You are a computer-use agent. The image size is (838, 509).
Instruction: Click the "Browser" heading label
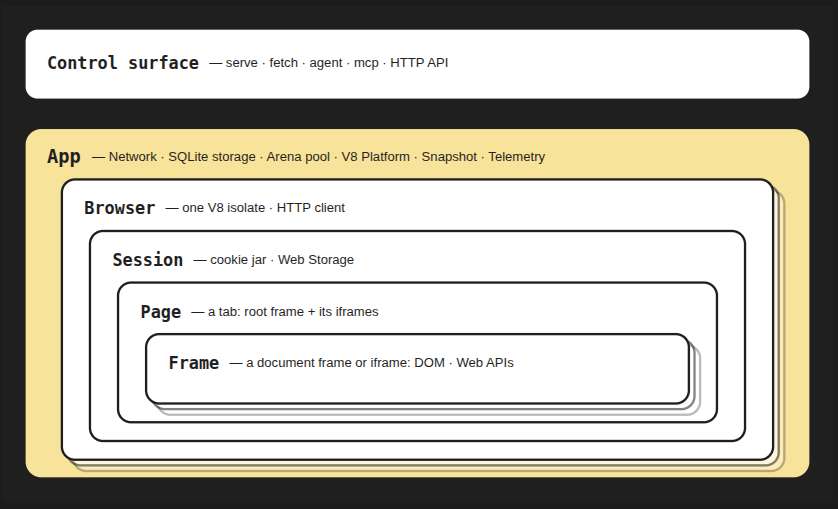coord(120,207)
